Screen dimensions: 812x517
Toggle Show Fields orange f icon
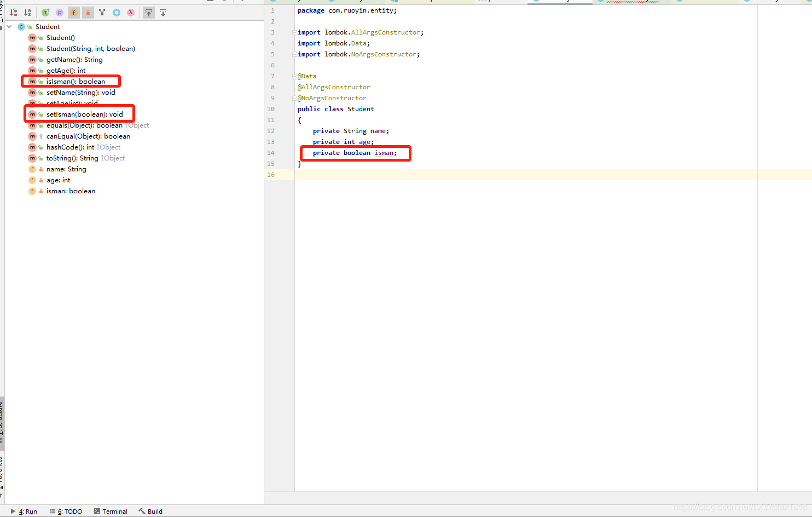(74, 13)
